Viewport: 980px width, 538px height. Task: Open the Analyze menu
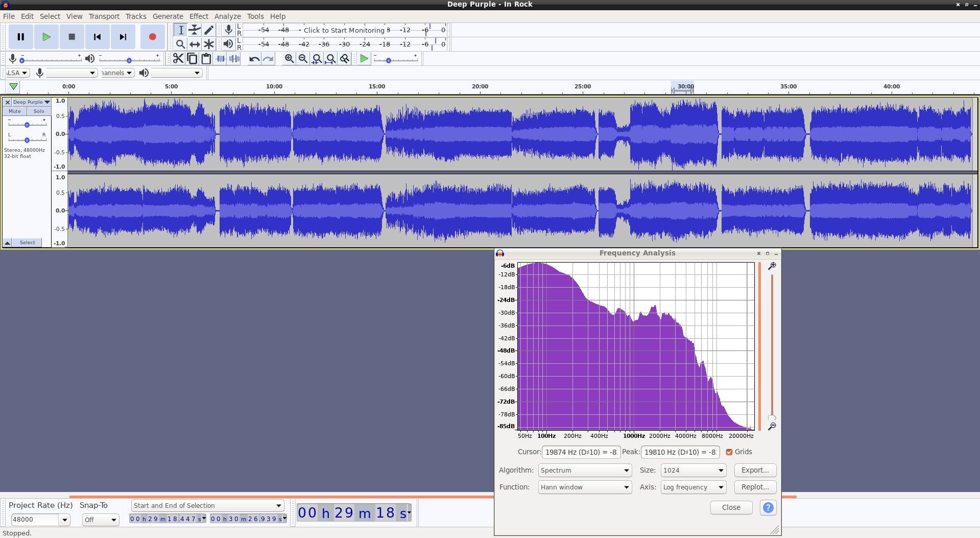(227, 16)
